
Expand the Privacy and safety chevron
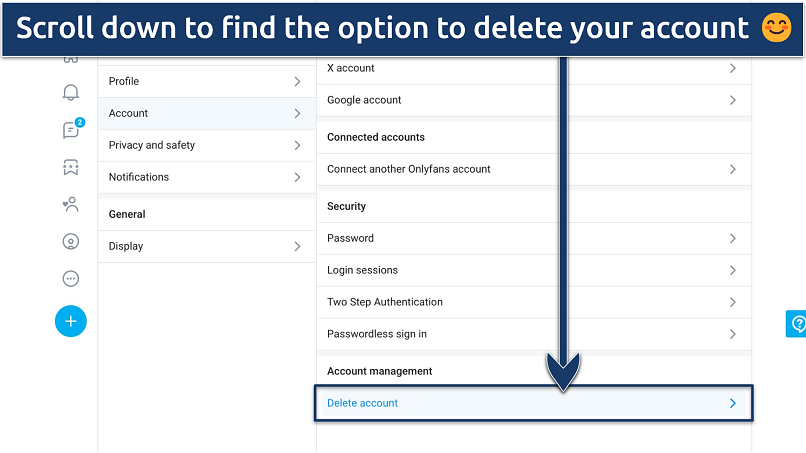pos(297,145)
